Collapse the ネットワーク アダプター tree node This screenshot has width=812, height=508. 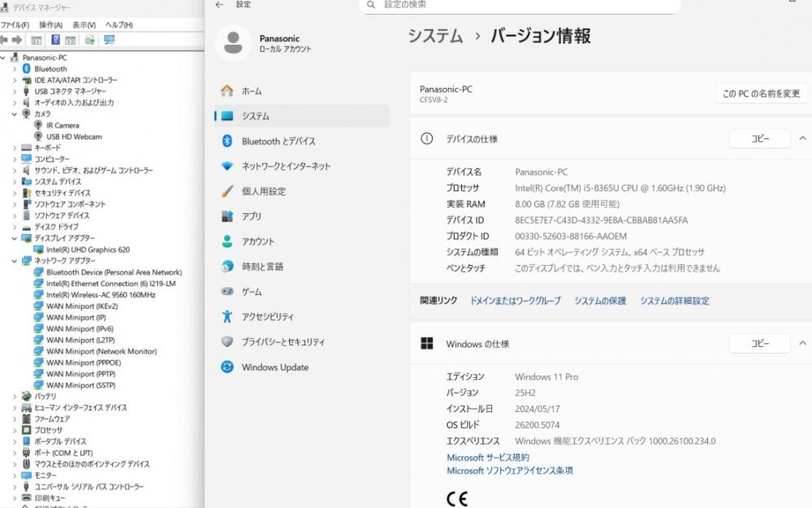(15, 261)
